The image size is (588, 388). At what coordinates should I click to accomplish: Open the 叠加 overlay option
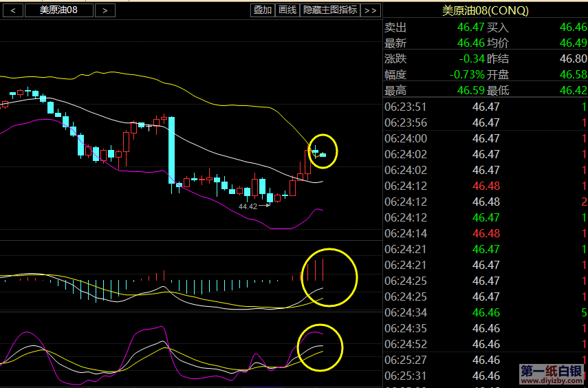click(262, 10)
